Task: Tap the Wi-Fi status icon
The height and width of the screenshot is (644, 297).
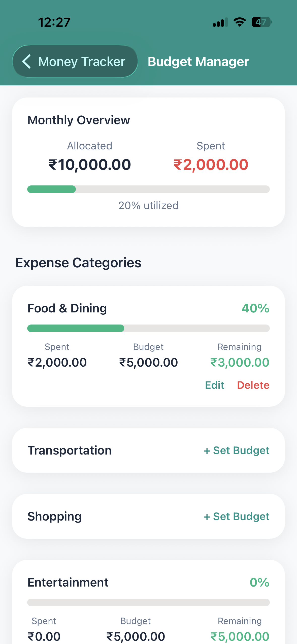Action: coord(240,22)
